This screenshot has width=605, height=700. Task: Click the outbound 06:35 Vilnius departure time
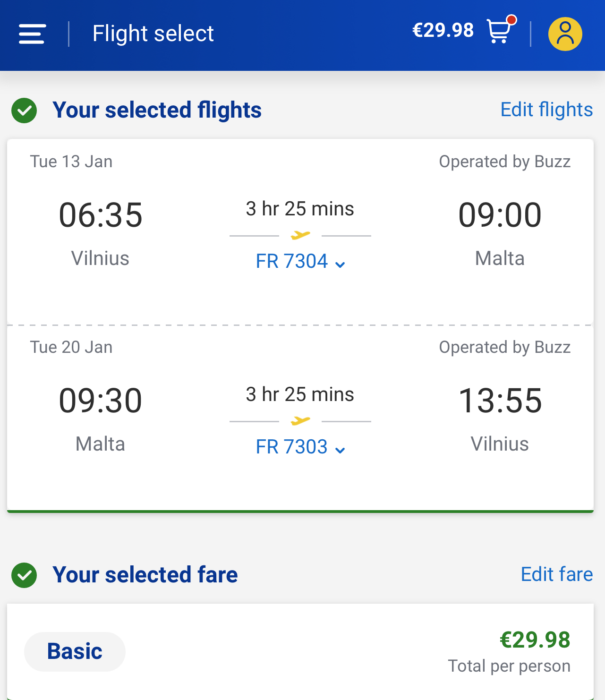pyautogui.click(x=101, y=215)
